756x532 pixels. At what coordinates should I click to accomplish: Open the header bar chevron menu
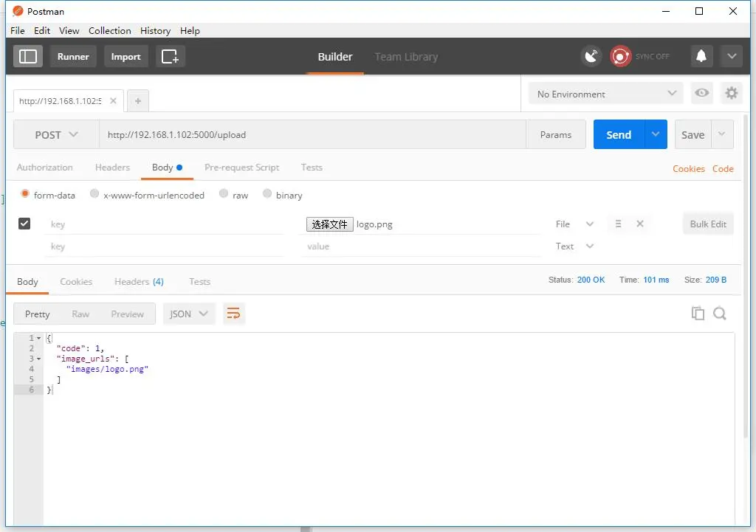[x=732, y=56]
